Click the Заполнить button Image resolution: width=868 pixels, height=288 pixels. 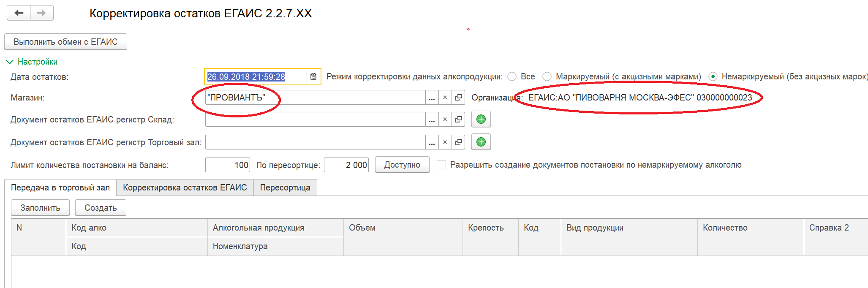pos(40,208)
